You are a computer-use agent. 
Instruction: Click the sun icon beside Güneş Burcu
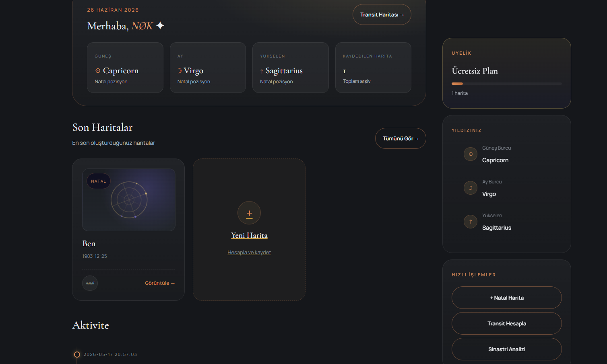471,154
